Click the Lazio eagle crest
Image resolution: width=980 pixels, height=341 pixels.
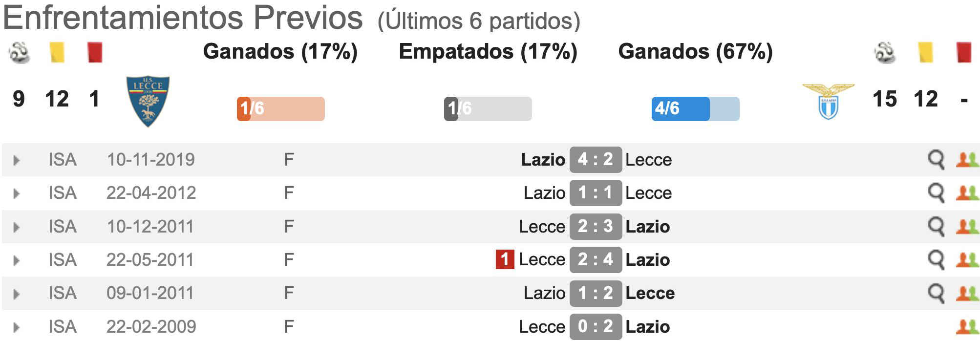point(828,101)
